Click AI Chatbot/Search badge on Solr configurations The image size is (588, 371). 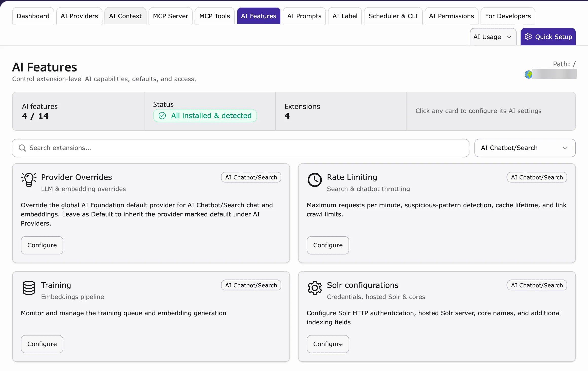537,285
